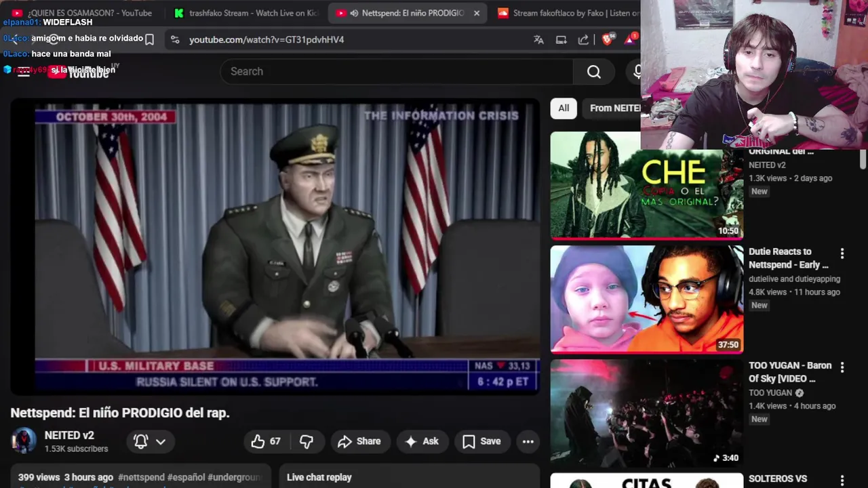Switch to the trashfako Stream Kick tab
The width and height of the screenshot is (868, 488).
coord(245,13)
